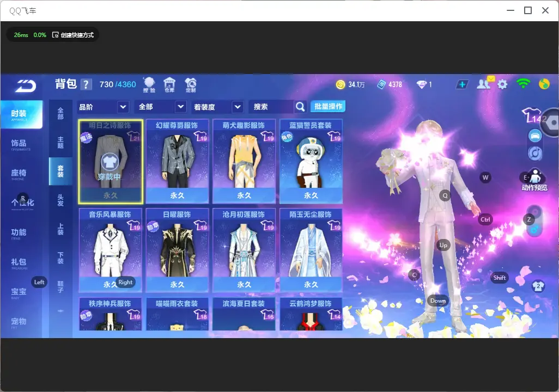Viewport: 559px width, 392px height.
Task: Click the 730/4360 capacity counter
Action: (x=118, y=84)
